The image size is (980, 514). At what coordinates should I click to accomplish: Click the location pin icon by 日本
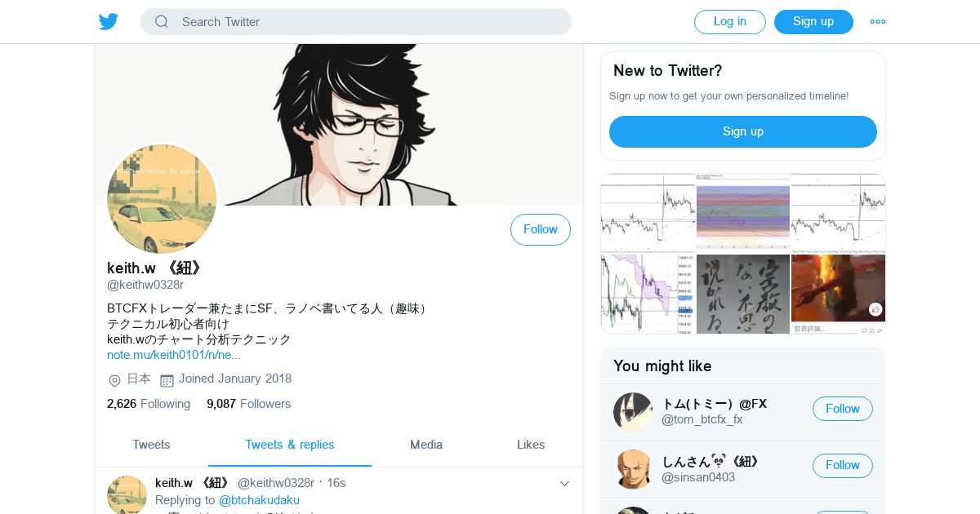click(115, 380)
